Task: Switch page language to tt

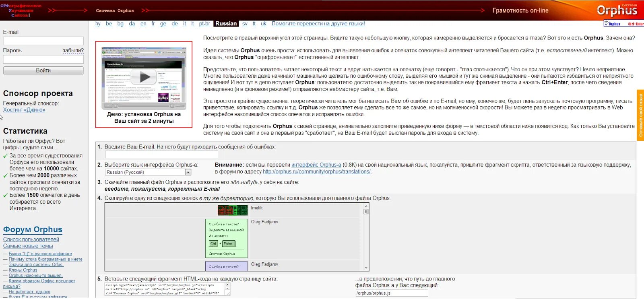Action: [x=254, y=24]
